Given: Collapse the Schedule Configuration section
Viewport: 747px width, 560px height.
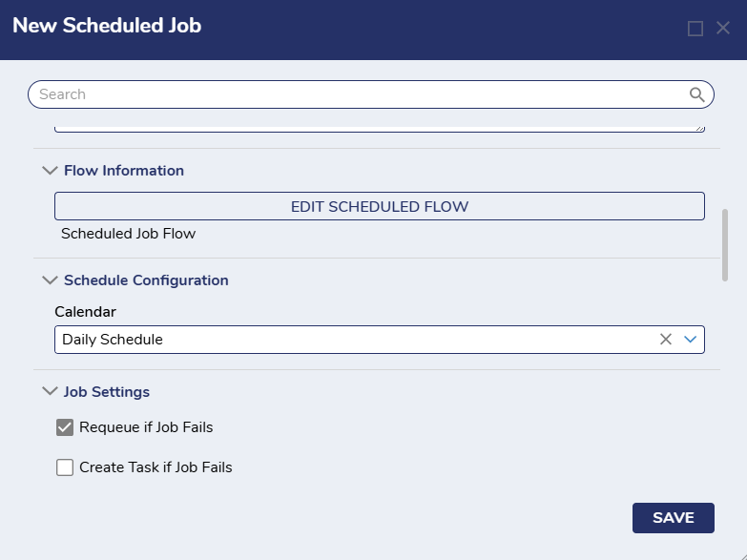Looking at the screenshot, I should [x=50, y=280].
